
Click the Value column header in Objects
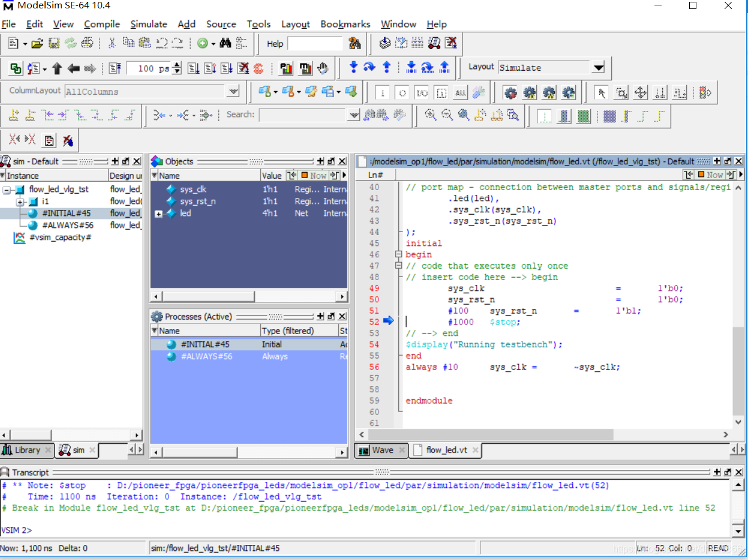[x=272, y=176]
